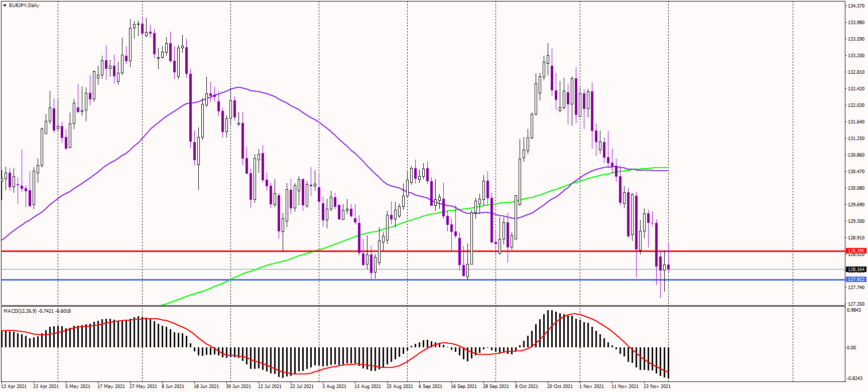Click the small arrow beside EURJPY,Daily
Image resolution: width=868 pixels, height=392 pixels.
tap(5, 6)
